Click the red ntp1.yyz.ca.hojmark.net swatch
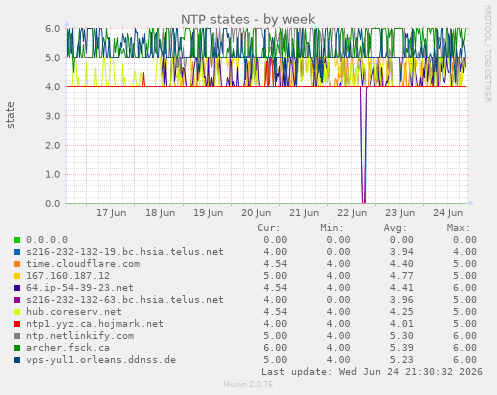The width and height of the screenshot is (497, 395). pos(17,324)
